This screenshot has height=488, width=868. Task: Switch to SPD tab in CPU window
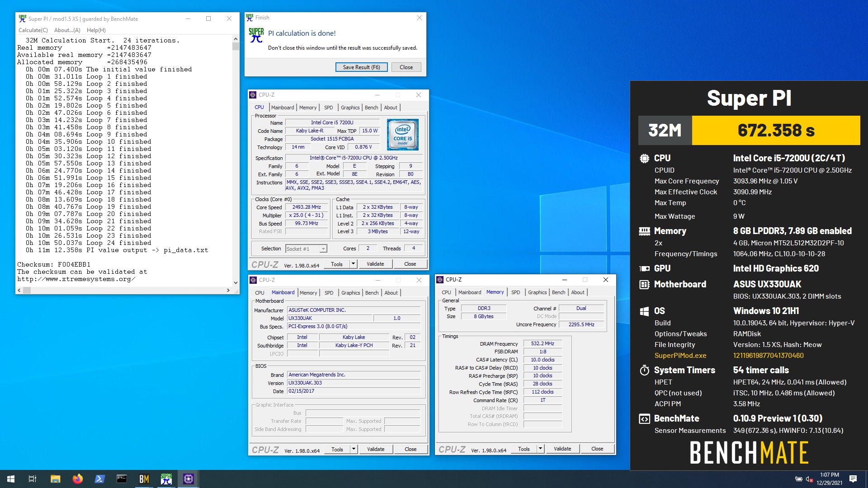point(329,108)
